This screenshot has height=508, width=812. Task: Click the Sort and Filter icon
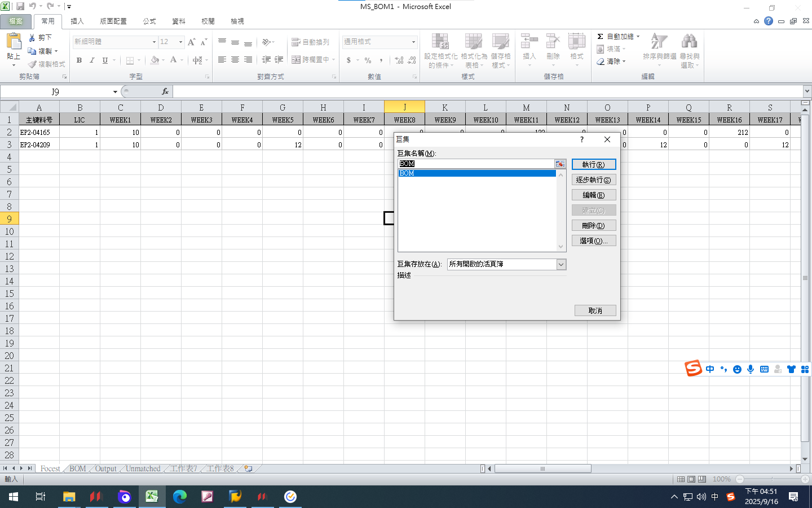click(x=659, y=43)
